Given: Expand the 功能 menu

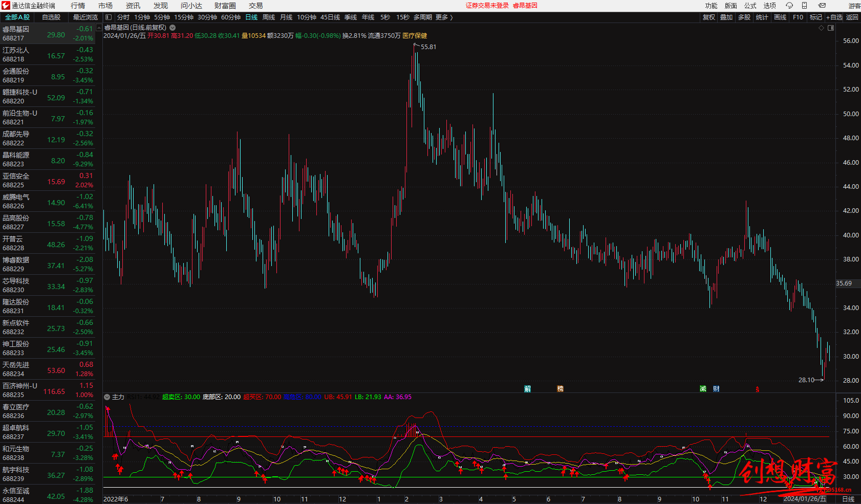Looking at the screenshot, I should pyautogui.click(x=712, y=6).
